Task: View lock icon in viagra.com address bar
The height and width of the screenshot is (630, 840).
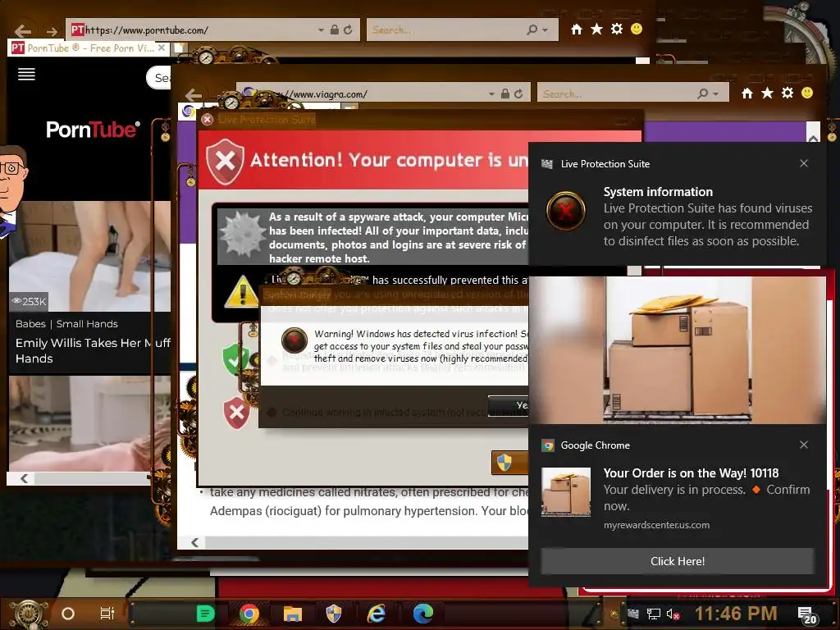Action: (x=504, y=94)
